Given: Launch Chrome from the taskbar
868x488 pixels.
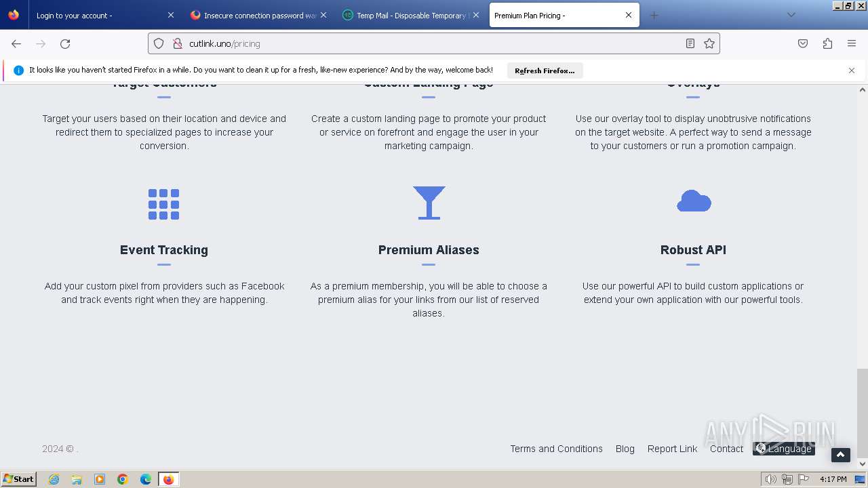Looking at the screenshot, I should click(x=123, y=479).
